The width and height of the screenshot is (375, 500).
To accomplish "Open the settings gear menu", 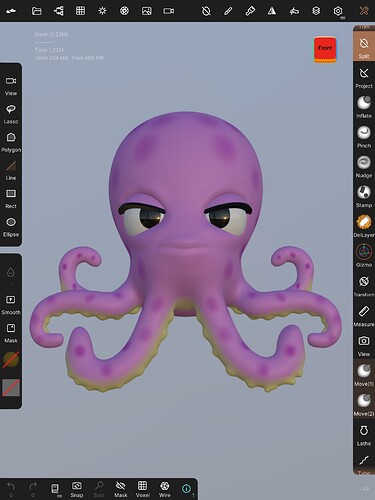I will tap(338, 11).
